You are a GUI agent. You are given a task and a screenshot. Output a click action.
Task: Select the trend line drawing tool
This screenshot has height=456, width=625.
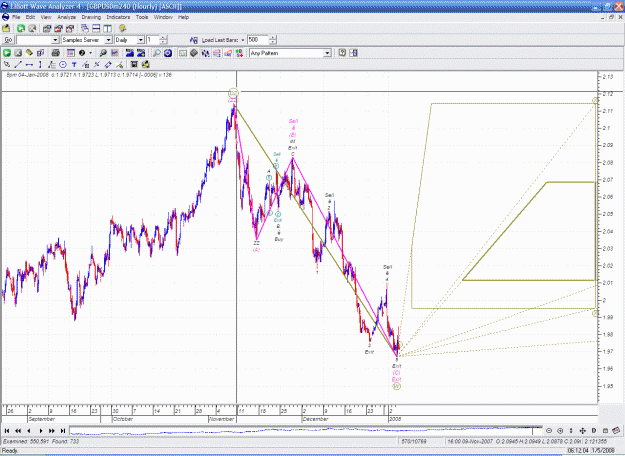18,64
